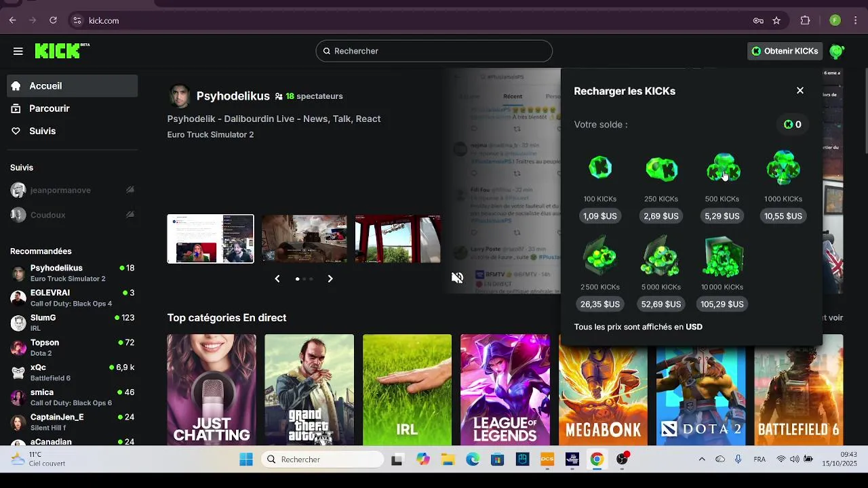Close the Recharger les KICKs panel
This screenshot has height=488, width=868.
point(800,91)
